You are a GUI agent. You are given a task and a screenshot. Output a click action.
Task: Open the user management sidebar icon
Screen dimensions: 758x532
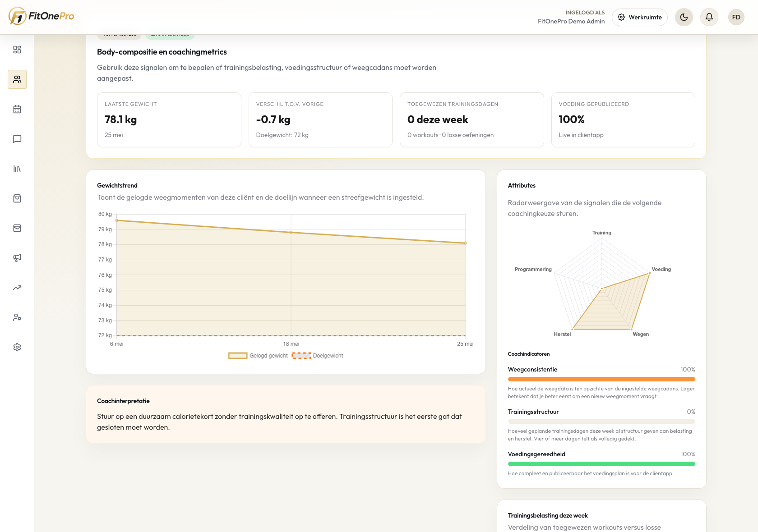(x=17, y=317)
